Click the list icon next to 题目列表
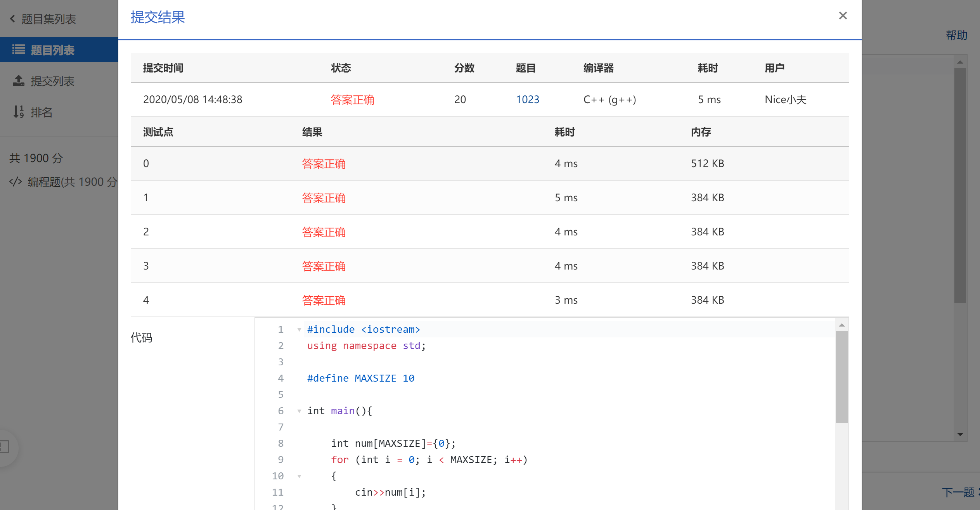This screenshot has height=510, width=980. pyautogui.click(x=18, y=50)
